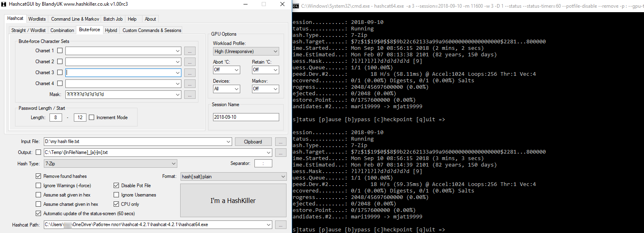Check Assume charset given in hex
The image size is (644, 233).
[39, 204]
